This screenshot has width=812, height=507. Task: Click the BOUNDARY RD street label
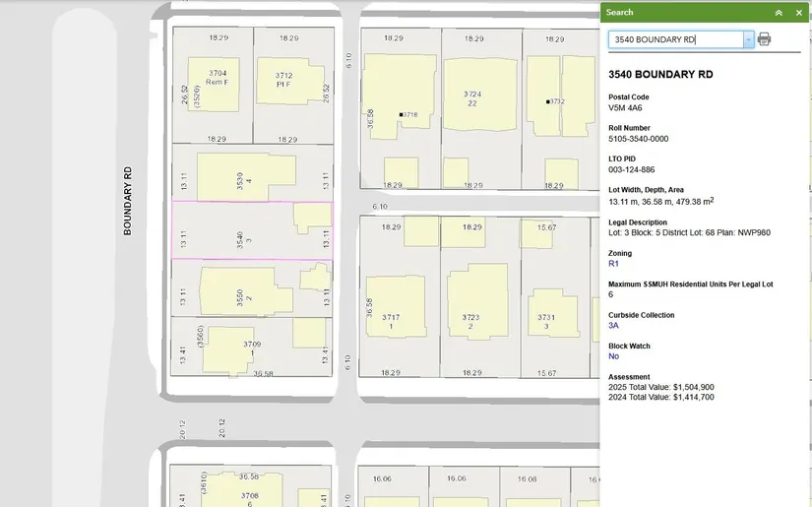pyautogui.click(x=127, y=201)
